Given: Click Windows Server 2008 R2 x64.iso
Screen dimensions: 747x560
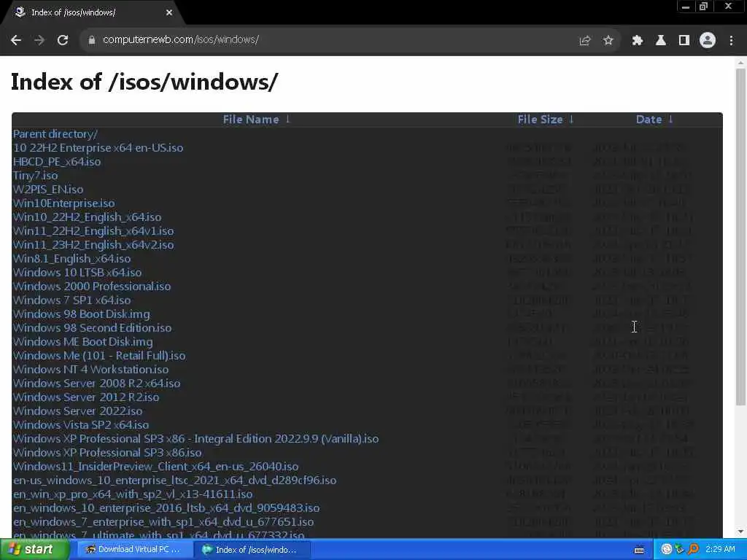Looking at the screenshot, I should coord(97,384).
